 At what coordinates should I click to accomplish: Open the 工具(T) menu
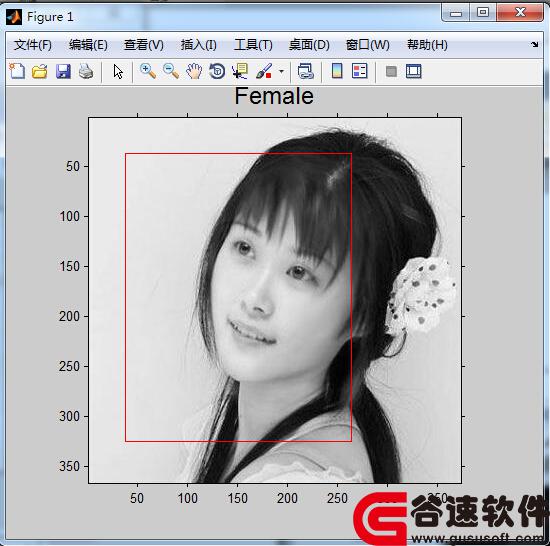coord(253,45)
